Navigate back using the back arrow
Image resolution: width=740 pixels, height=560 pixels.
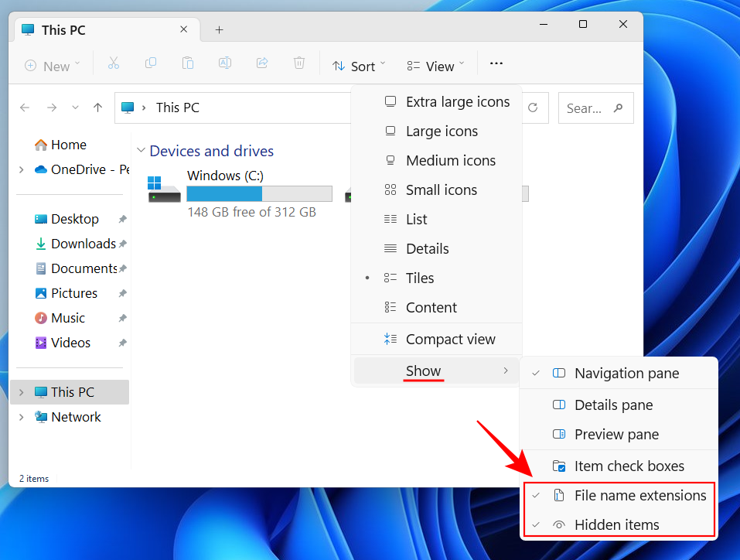(24, 108)
